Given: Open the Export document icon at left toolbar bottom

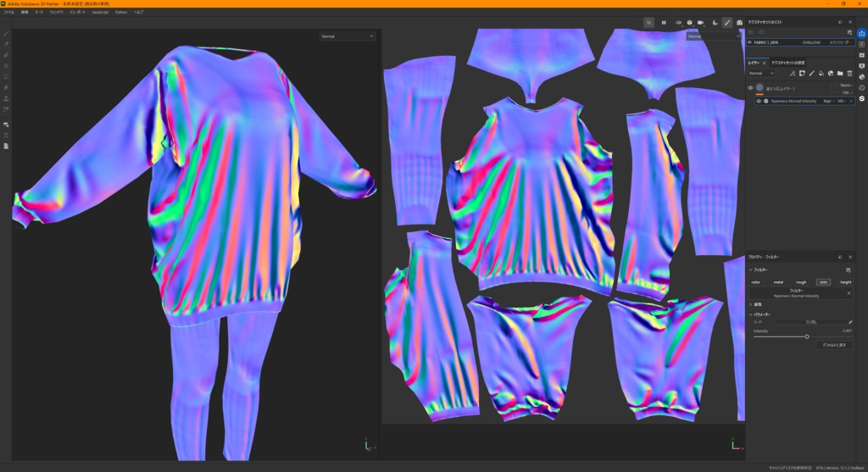Looking at the screenshot, I should [6, 146].
